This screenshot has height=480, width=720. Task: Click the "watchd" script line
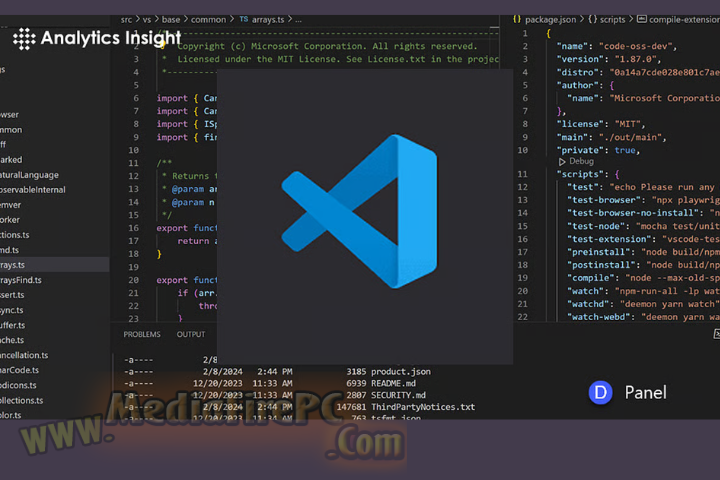[643, 304]
